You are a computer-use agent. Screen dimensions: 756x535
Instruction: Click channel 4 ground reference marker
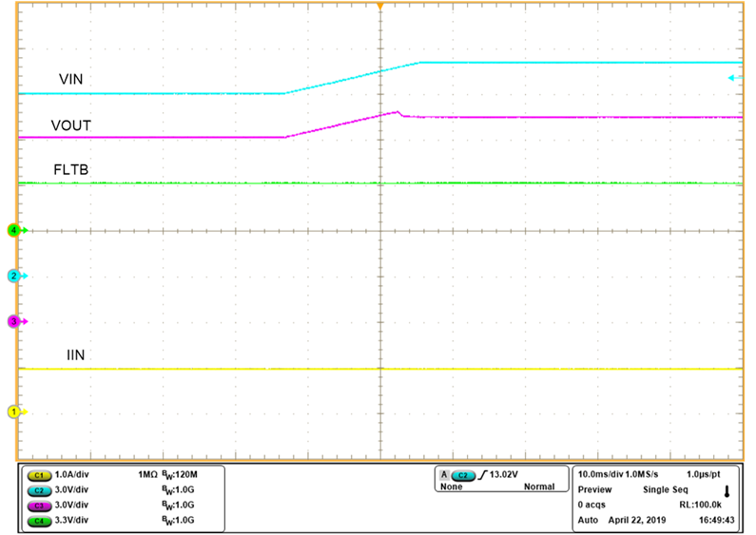point(17,230)
